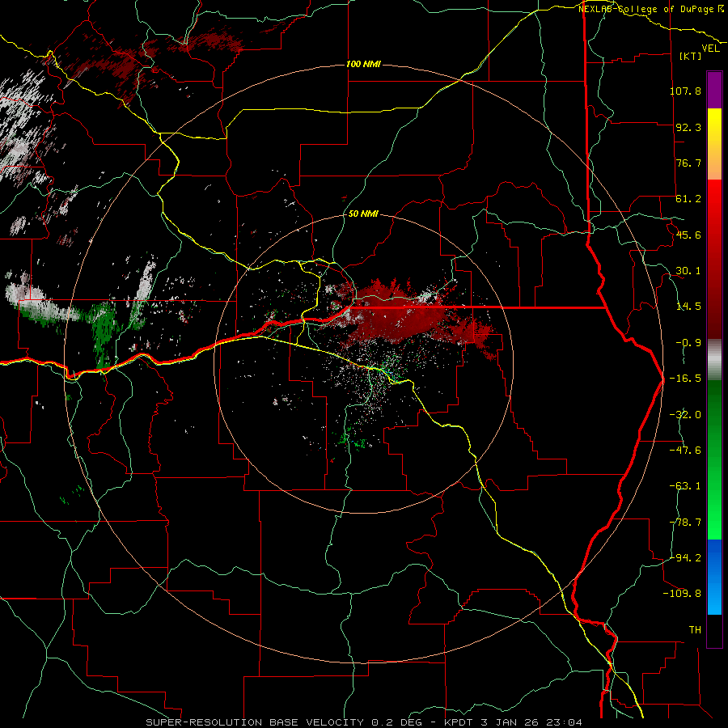The width and height of the screenshot is (728, 728).
Task: Select the -0.9 velocity scale value
Action: click(688, 343)
